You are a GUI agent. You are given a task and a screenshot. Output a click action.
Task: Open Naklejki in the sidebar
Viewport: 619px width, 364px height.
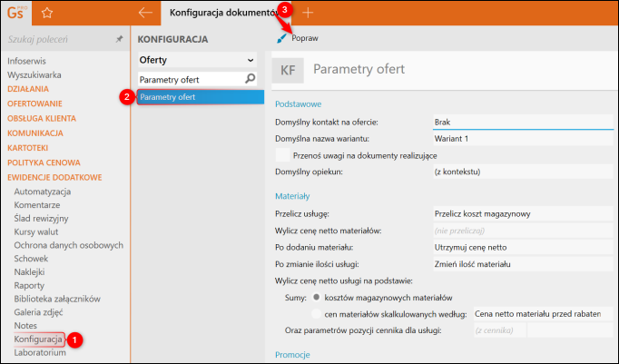(x=29, y=272)
